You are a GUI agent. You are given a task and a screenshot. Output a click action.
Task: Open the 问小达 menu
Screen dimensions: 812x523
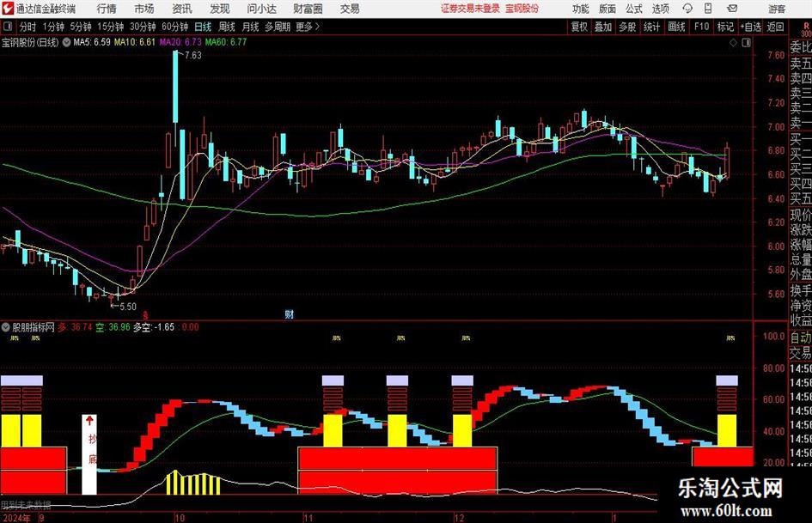[261, 9]
